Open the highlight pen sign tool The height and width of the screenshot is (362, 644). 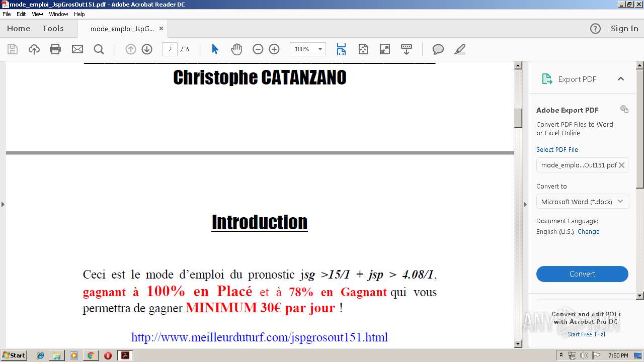pyautogui.click(x=459, y=49)
